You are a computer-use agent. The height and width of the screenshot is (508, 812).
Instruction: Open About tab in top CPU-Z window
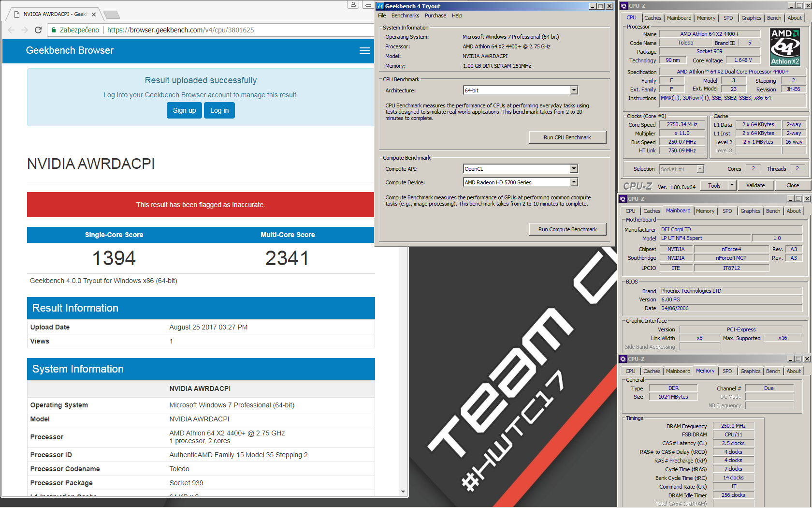[x=795, y=18]
